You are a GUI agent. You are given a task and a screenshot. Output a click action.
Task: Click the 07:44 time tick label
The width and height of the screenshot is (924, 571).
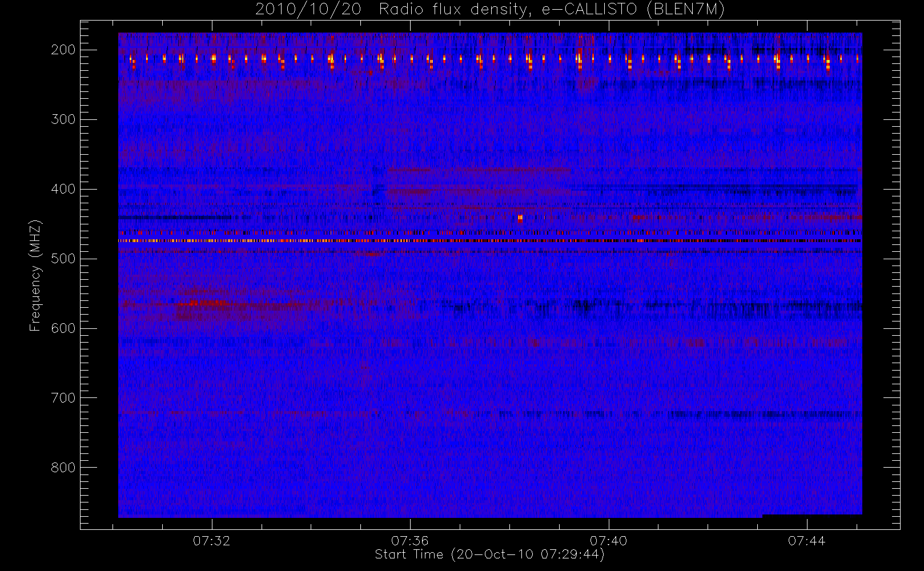click(807, 541)
